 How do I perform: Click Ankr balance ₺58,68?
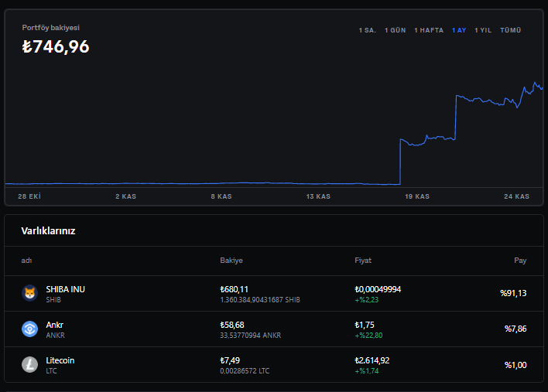(x=232, y=325)
